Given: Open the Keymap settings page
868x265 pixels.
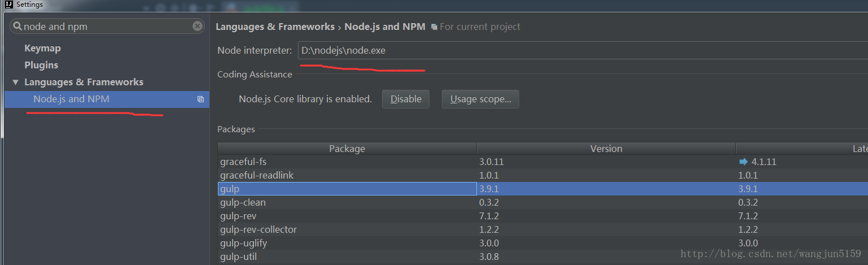Looking at the screenshot, I should (x=42, y=49).
